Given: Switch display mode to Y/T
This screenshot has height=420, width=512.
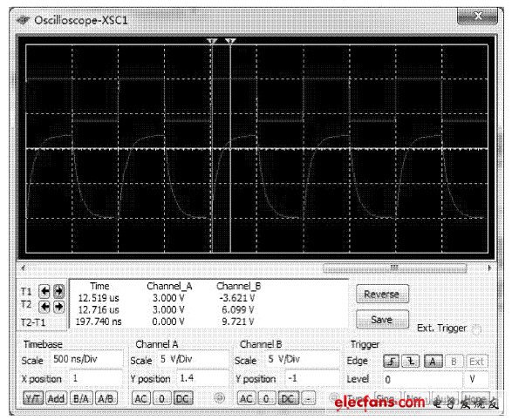Looking at the screenshot, I should (x=33, y=398).
